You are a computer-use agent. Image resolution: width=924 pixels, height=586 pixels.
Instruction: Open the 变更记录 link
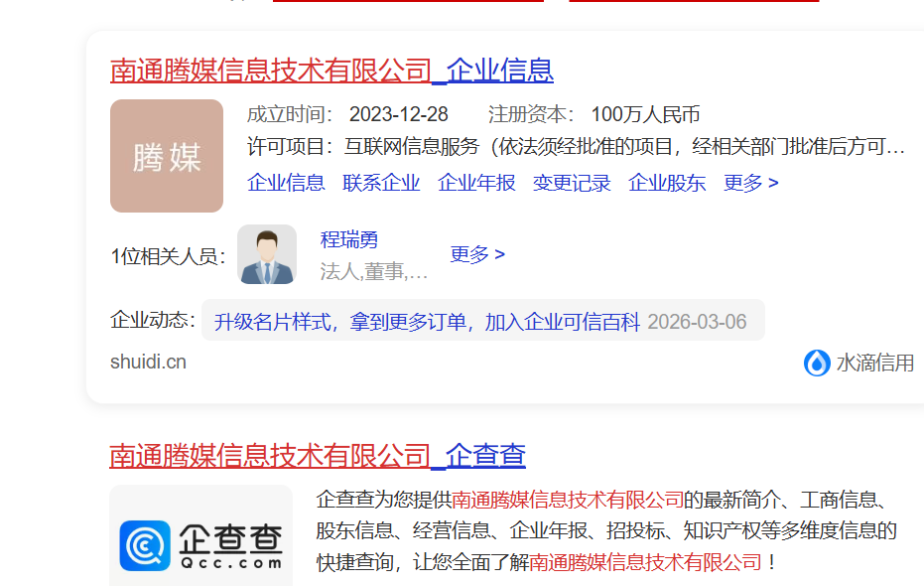tap(571, 183)
